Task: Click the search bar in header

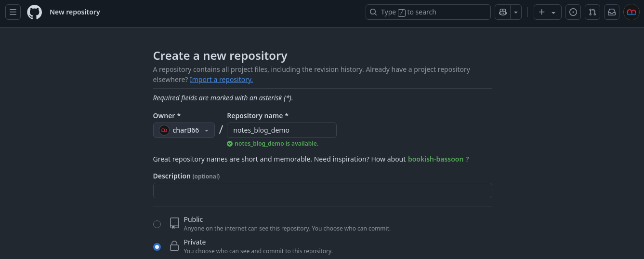Action: pos(428,12)
